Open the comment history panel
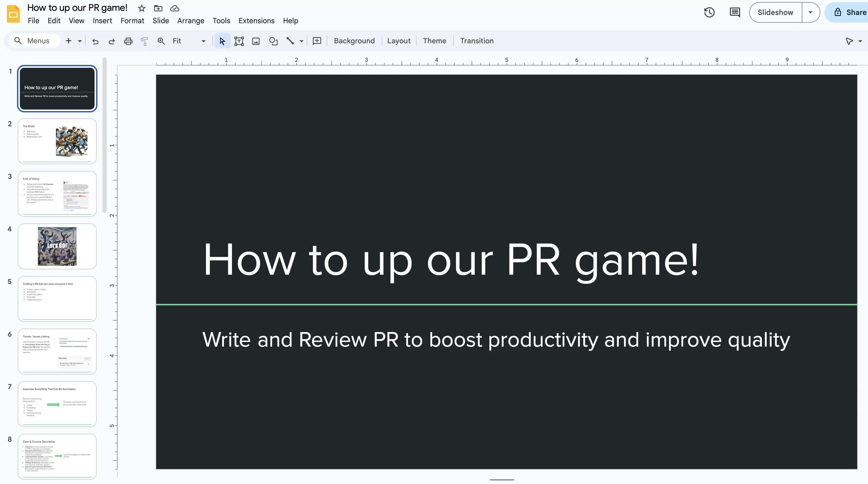Screen dimensions: 868x484 click(735, 12)
